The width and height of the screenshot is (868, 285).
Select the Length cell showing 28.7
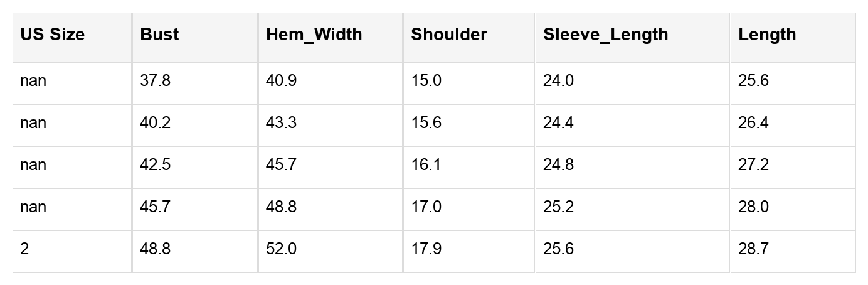(x=753, y=249)
